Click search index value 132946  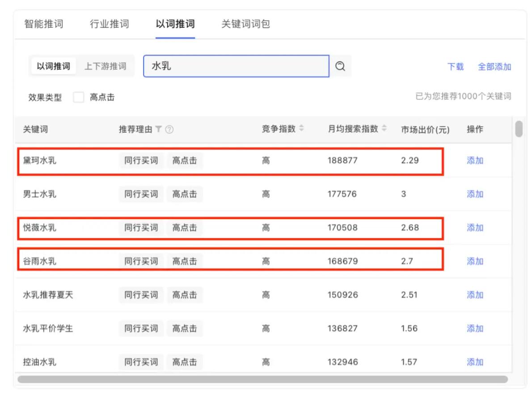point(343,362)
